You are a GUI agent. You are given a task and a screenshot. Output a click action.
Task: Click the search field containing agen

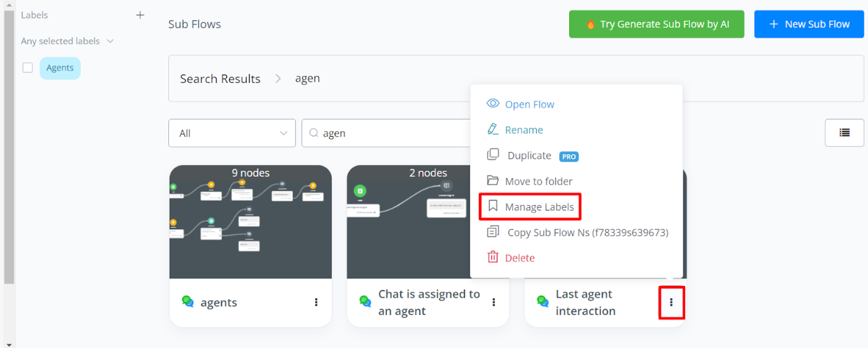click(386, 133)
